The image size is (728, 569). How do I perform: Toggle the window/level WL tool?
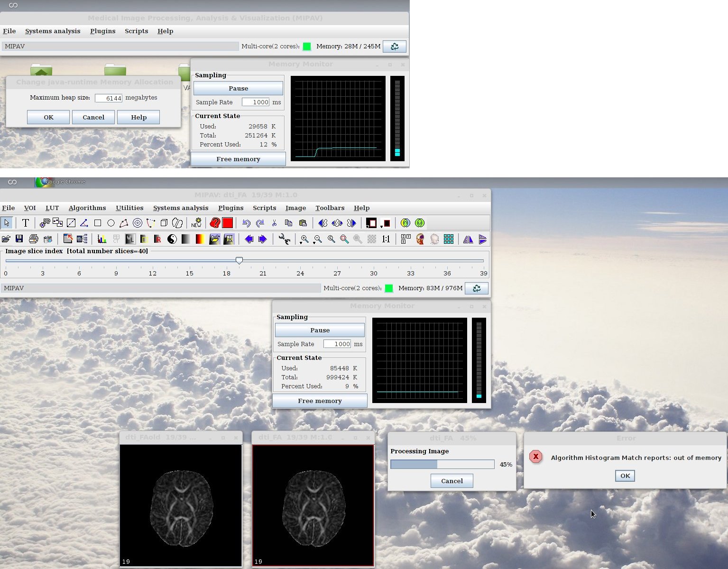click(x=130, y=239)
